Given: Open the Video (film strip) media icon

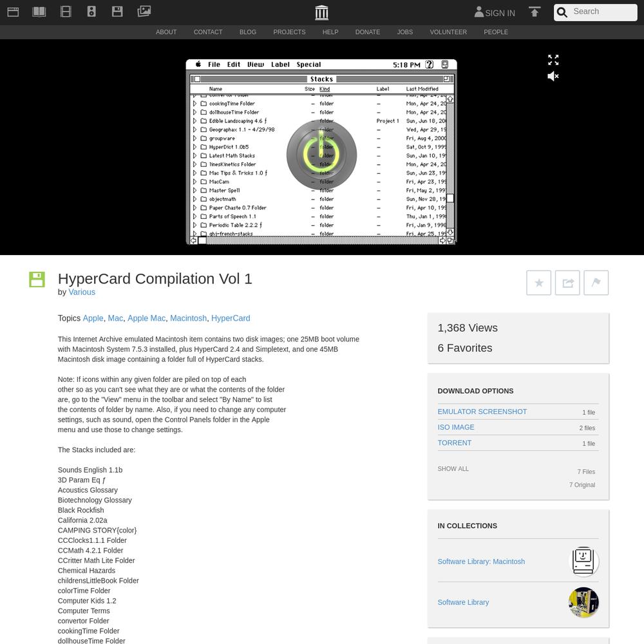Looking at the screenshot, I should coord(66,12).
